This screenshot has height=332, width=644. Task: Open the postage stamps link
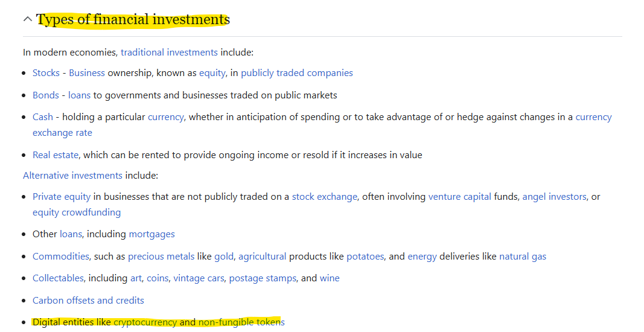click(x=263, y=278)
